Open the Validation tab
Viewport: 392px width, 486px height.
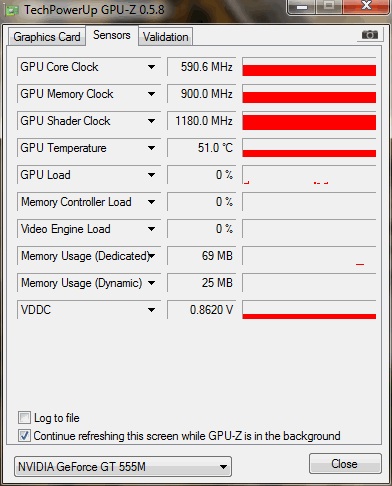click(x=165, y=37)
